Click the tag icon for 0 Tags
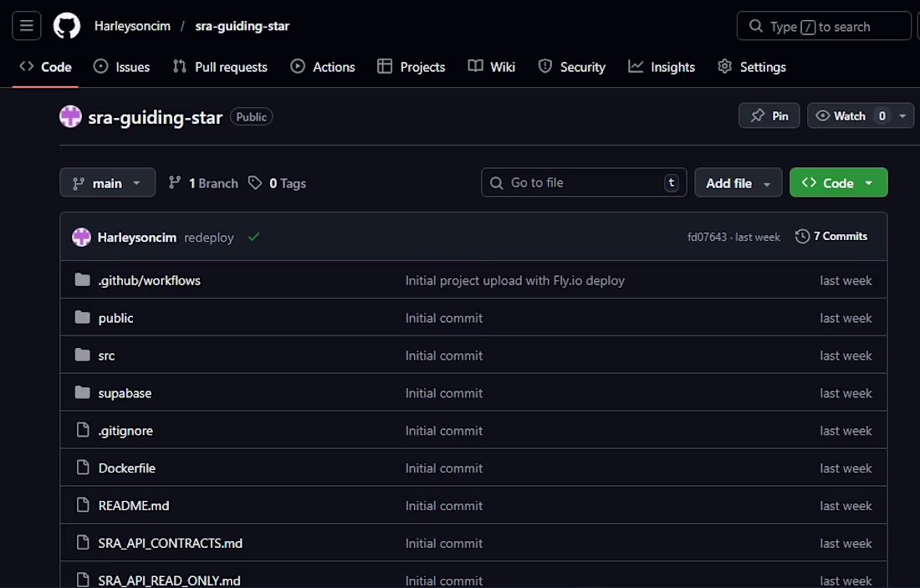 point(254,183)
